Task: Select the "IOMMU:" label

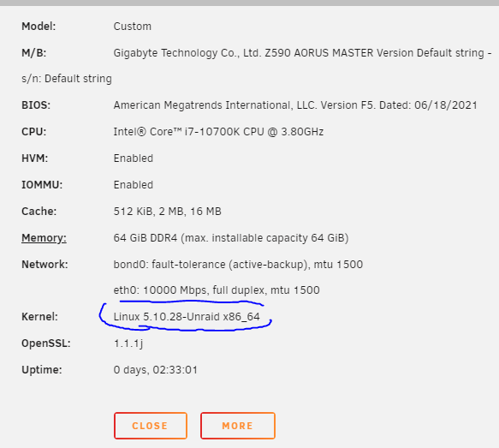Action: 42,185
